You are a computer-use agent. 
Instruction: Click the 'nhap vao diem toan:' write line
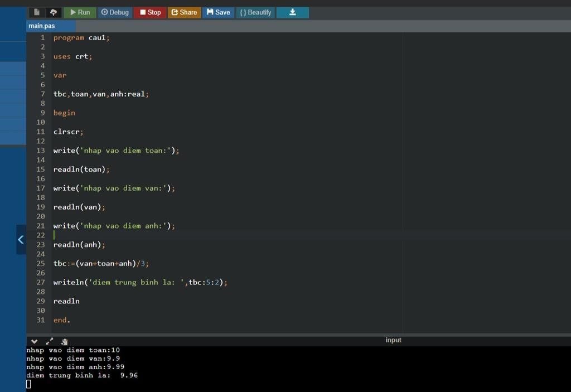tap(116, 151)
